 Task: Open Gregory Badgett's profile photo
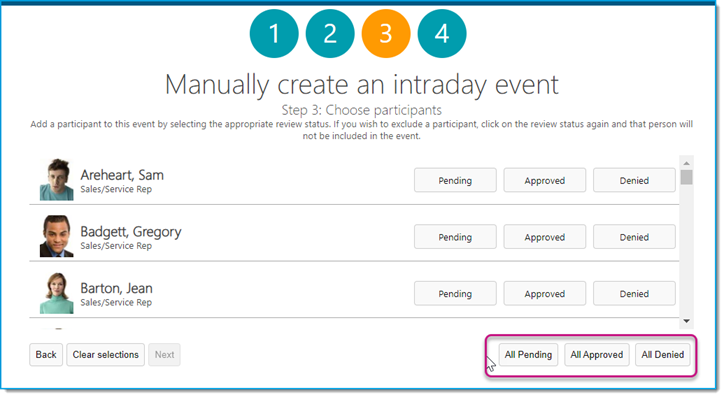point(56,236)
